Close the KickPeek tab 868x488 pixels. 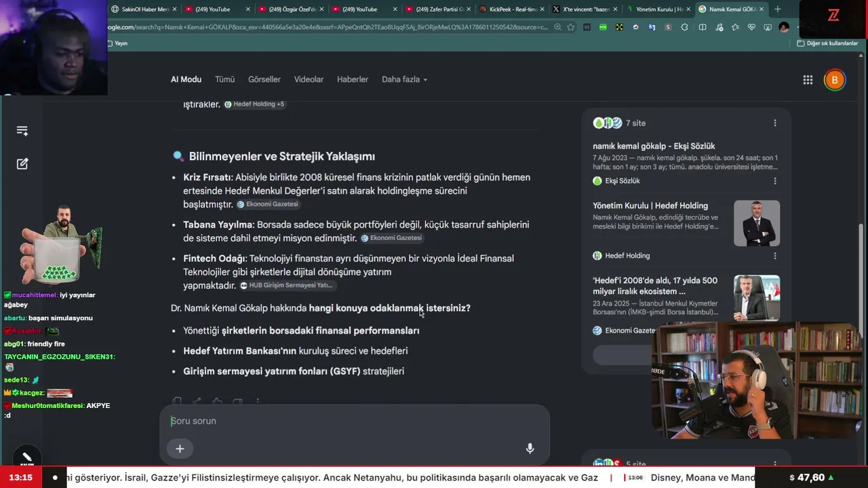pos(542,9)
